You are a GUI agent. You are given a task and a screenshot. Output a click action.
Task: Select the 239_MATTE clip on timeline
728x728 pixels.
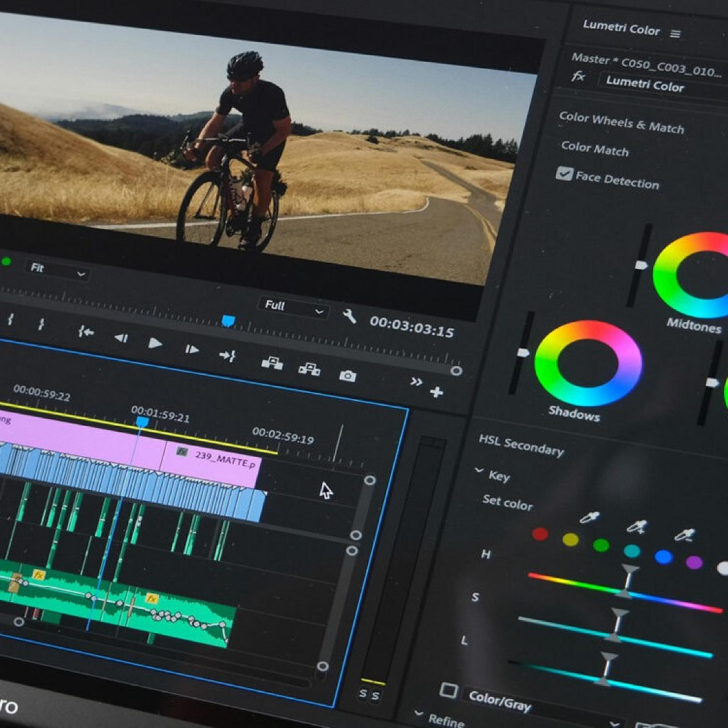[211, 464]
